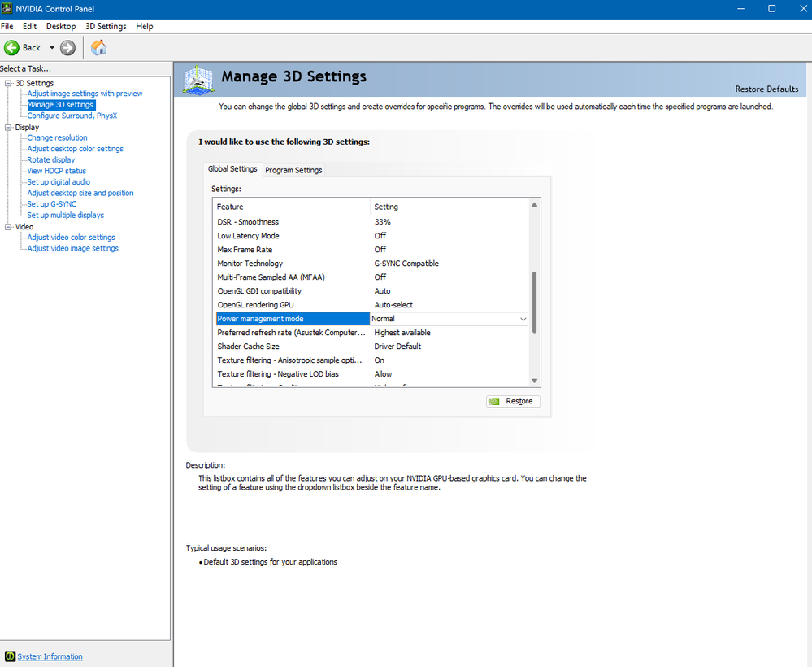Open the Help menu
The height and width of the screenshot is (667, 812).
pyautogui.click(x=145, y=26)
